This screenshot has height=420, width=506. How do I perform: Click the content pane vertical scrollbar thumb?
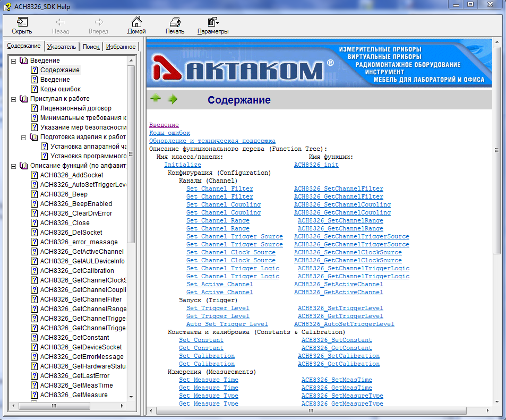pos(496,150)
